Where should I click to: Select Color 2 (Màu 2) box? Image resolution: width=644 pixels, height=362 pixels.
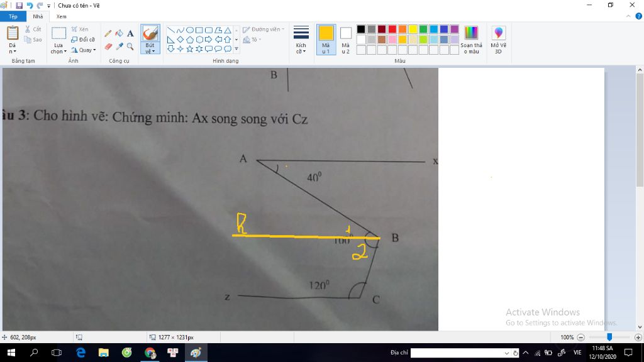point(346,40)
